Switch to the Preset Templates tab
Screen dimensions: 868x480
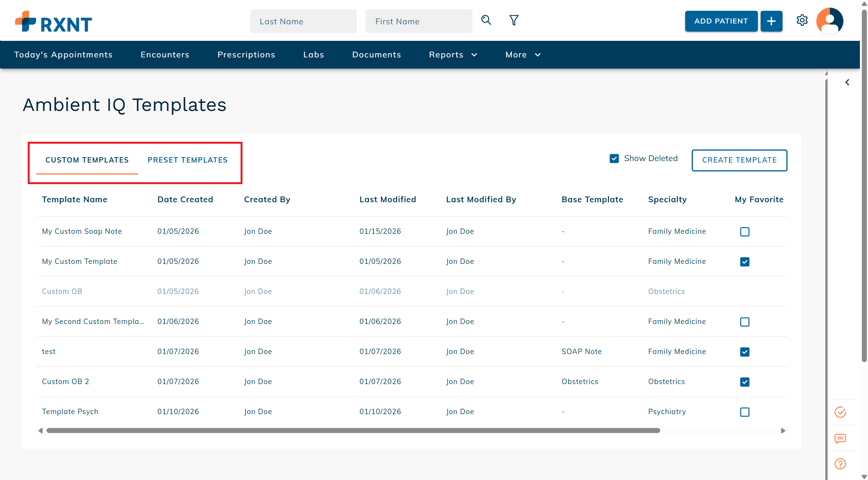(x=187, y=160)
